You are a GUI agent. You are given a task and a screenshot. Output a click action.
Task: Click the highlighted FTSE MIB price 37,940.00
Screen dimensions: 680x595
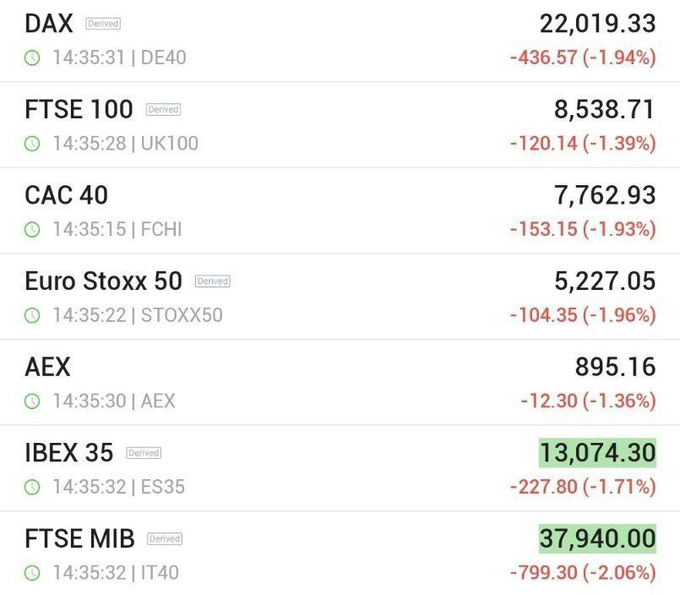click(597, 539)
